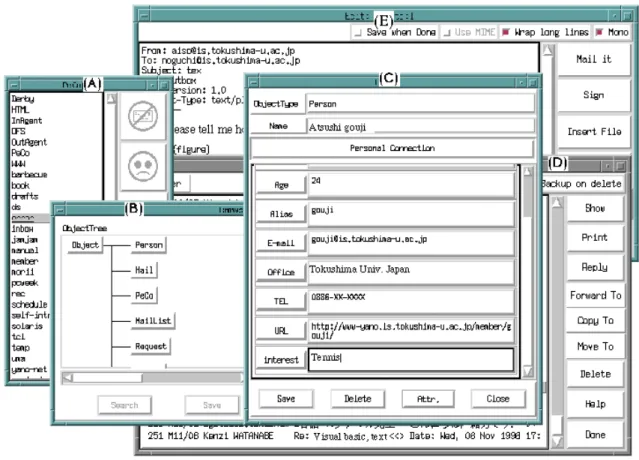Click the Help button in window D
Screen dimensions: 639x460
(595, 404)
